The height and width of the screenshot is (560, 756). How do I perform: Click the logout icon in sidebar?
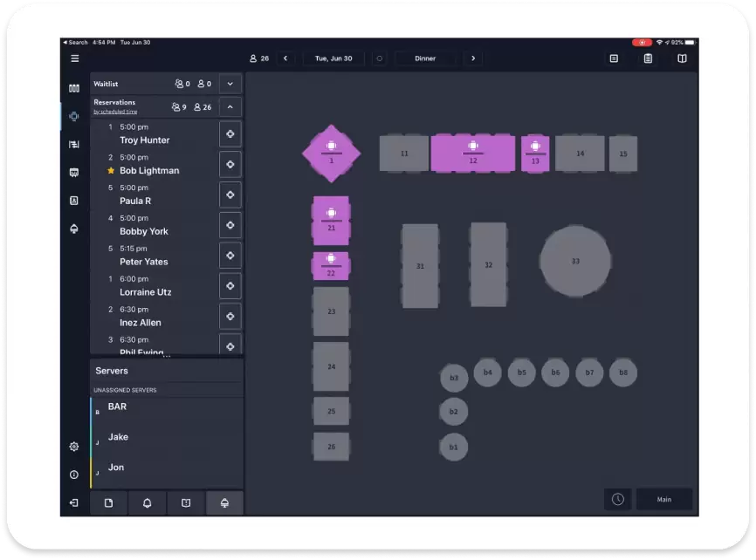74,502
